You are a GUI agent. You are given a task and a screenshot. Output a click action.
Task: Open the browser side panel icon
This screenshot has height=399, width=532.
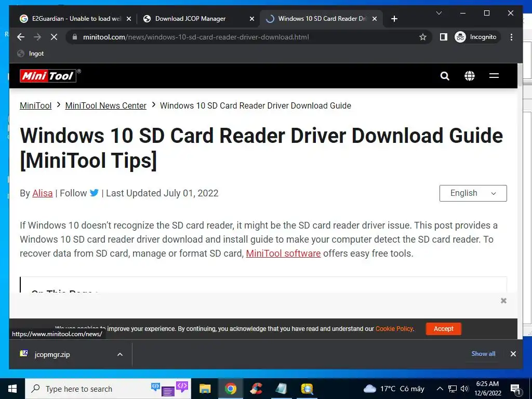pyautogui.click(x=444, y=37)
